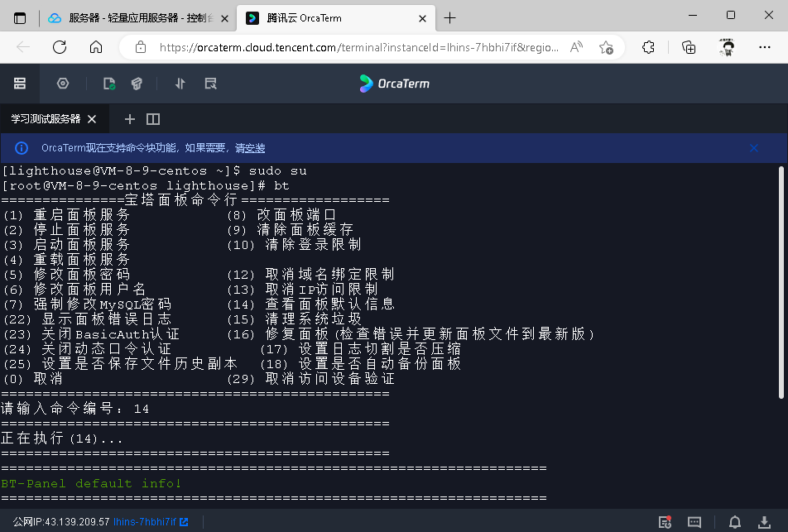Click the 'sudo su' command line

pyautogui.click(x=154, y=170)
